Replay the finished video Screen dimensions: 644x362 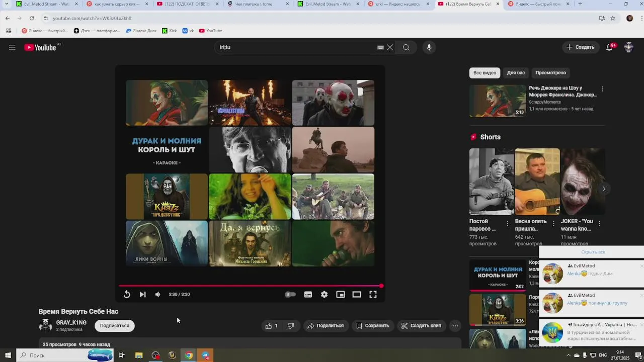tap(127, 295)
